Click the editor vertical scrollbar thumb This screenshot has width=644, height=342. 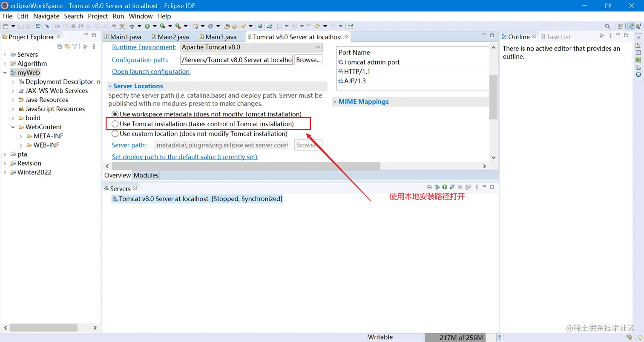pyautogui.click(x=493, y=97)
